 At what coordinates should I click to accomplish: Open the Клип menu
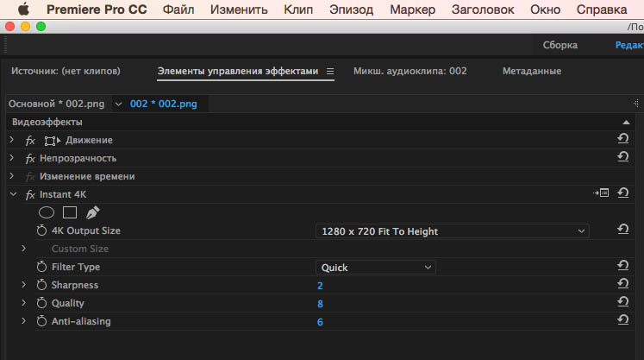298,9
